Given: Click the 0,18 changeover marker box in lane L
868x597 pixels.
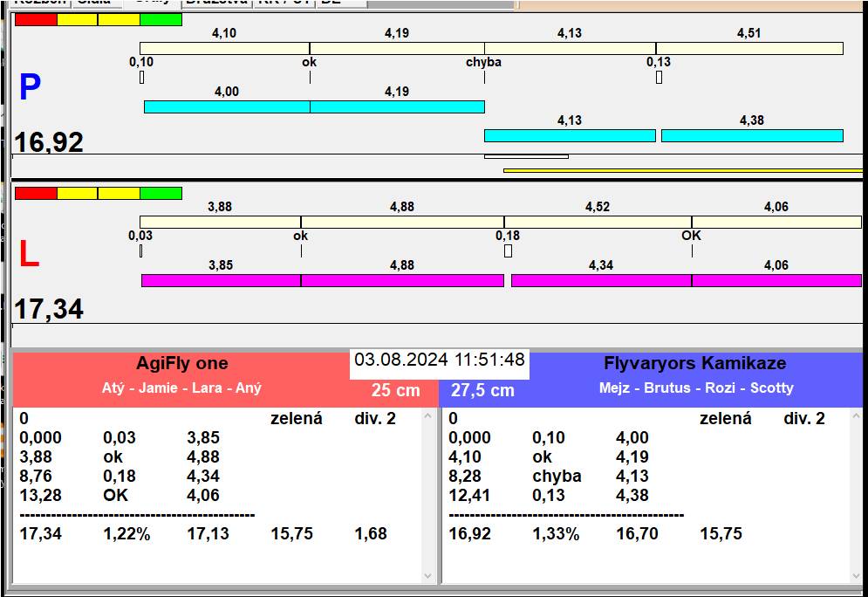Looking at the screenshot, I should click(x=508, y=251).
